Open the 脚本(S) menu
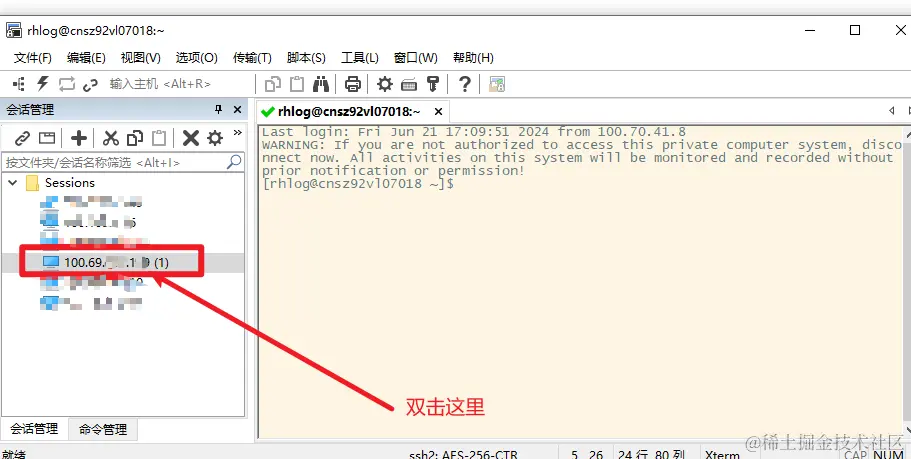This screenshot has height=459, width=911. tap(306, 58)
